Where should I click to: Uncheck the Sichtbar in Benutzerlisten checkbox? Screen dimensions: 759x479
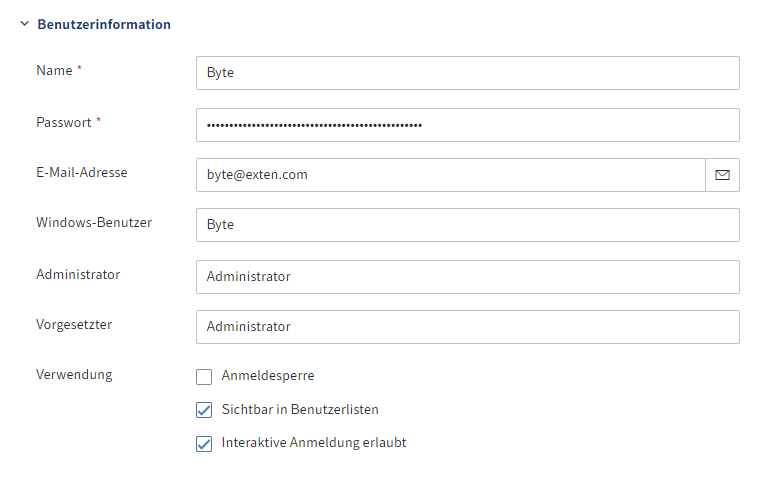coord(204,410)
